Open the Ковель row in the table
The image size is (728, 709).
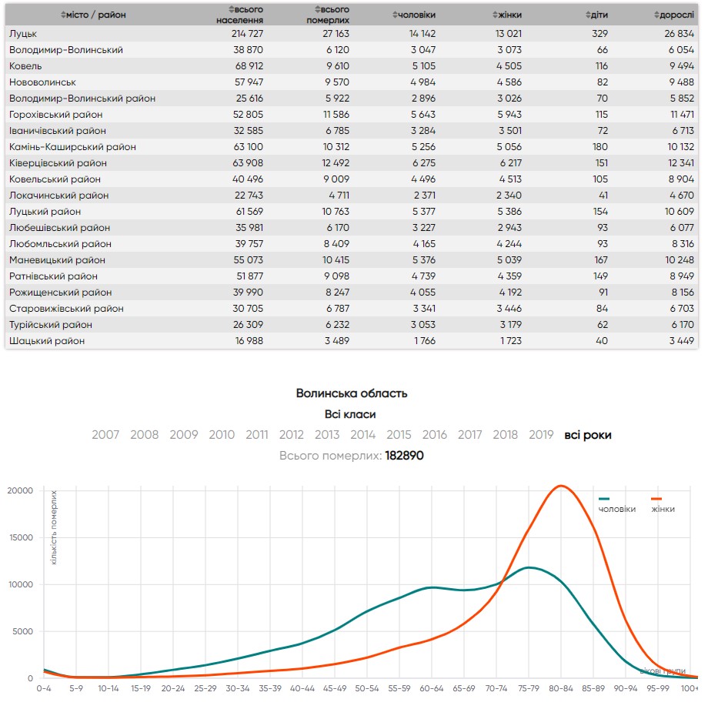(27, 66)
